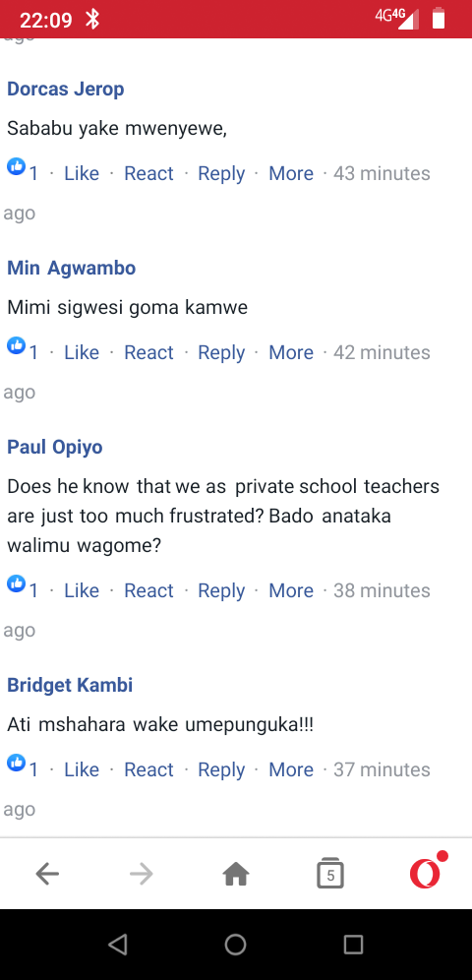The image size is (472, 980).
Task: Open Dorcas Jerop's profile
Action: click(x=66, y=89)
